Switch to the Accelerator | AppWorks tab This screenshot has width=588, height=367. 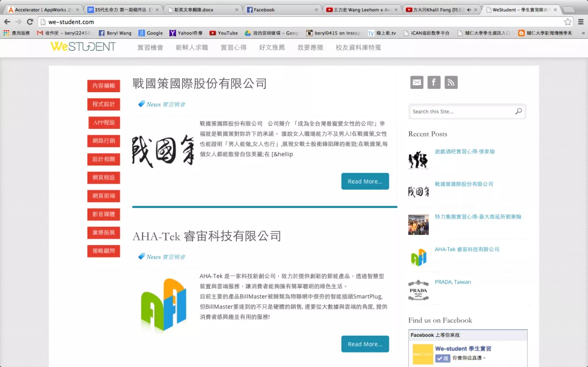(x=43, y=10)
